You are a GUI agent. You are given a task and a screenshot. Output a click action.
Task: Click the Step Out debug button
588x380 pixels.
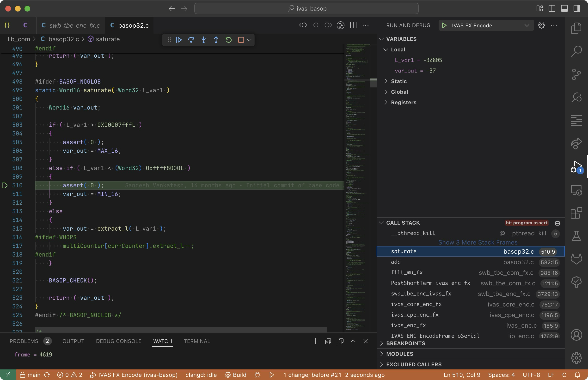(x=216, y=40)
